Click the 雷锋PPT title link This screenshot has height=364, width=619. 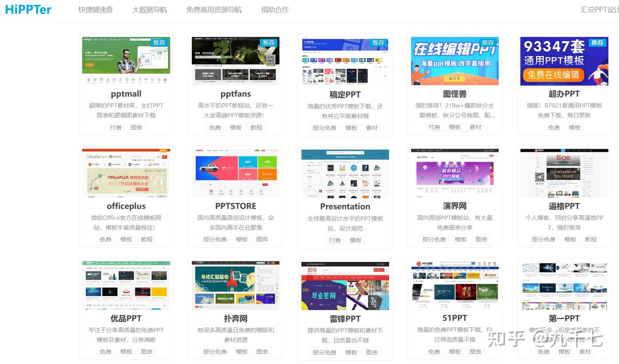[x=345, y=319]
